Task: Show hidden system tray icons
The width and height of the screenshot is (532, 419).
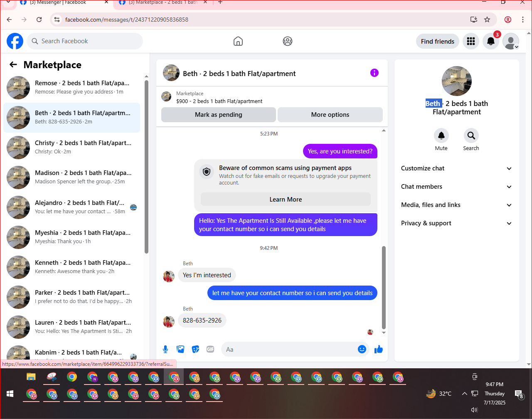Action: [x=464, y=394]
